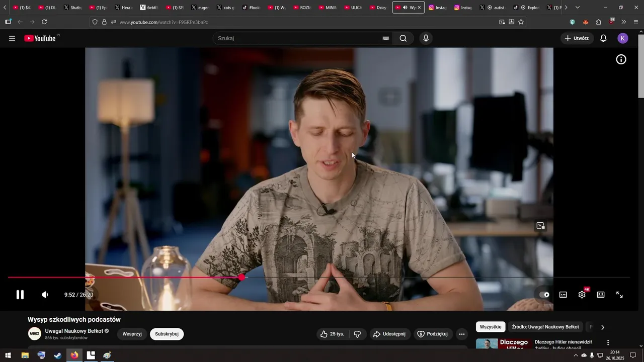644x362 pixels.
Task: Click the Podziękuj button
Action: coord(433,334)
